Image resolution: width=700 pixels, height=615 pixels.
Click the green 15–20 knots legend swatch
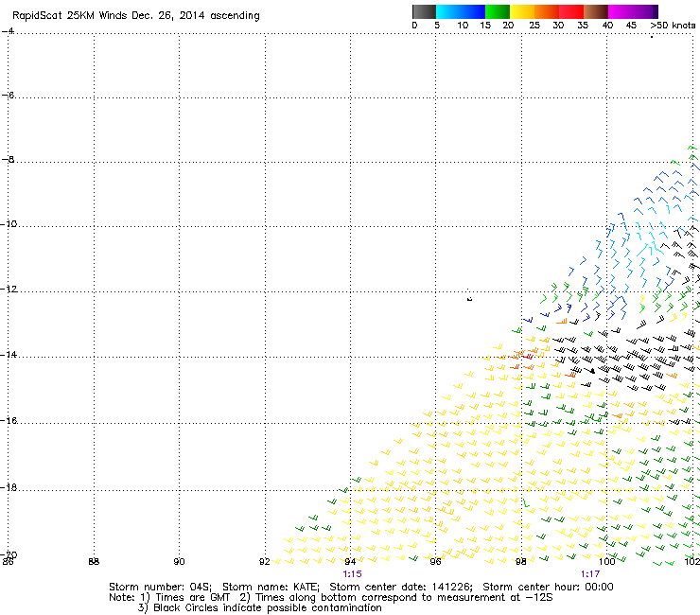(498, 11)
